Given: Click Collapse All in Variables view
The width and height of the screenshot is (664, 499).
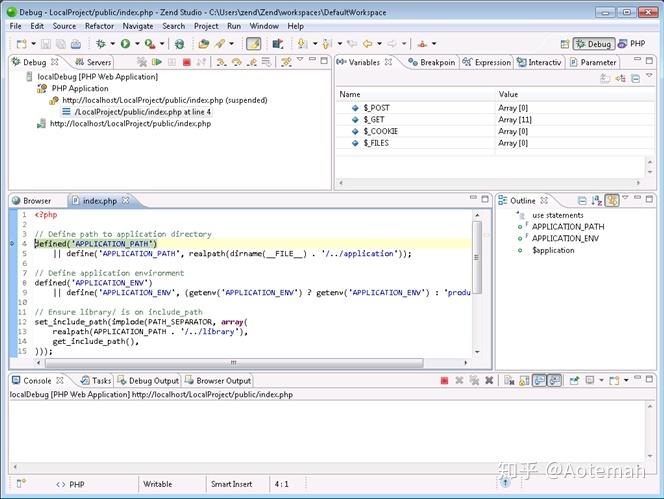Looking at the screenshot, I should pos(636,78).
